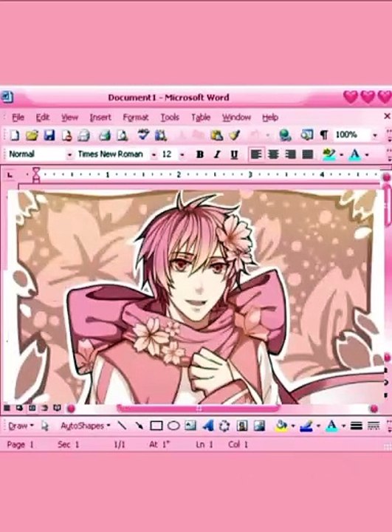Open Line Style options
Image resolution: width=392 pixels, height=532 pixels.
pos(357,426)
